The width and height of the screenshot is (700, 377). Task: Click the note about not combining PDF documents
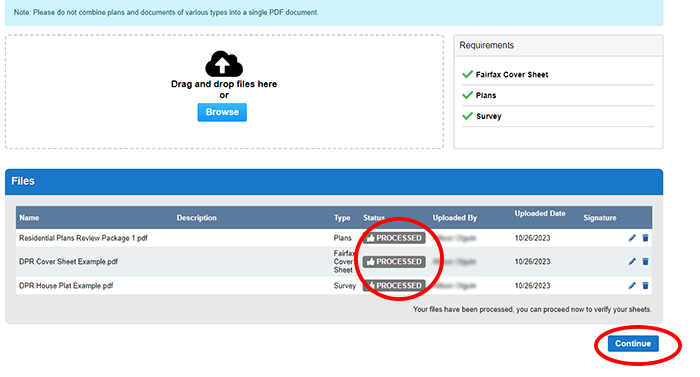coord(166,13)
